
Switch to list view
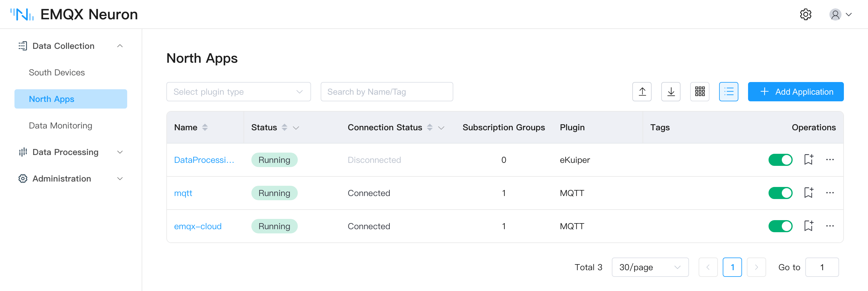728,92
